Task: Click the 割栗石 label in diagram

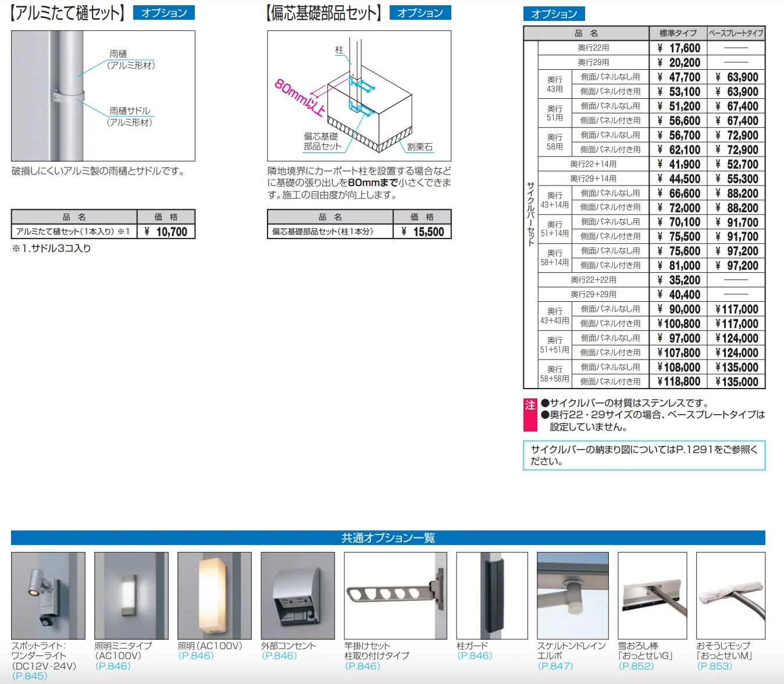Action: [420, 147]
